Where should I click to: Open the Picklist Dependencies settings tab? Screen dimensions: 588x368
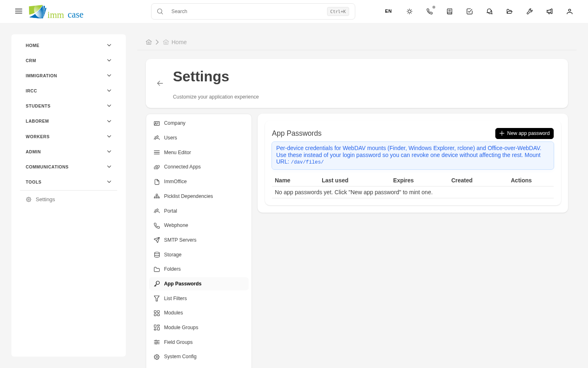pos(199,196)
